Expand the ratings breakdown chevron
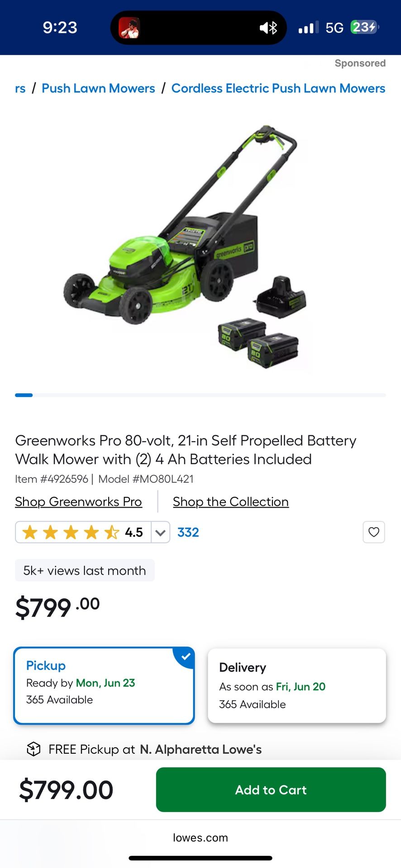 (x=160, y=532)
